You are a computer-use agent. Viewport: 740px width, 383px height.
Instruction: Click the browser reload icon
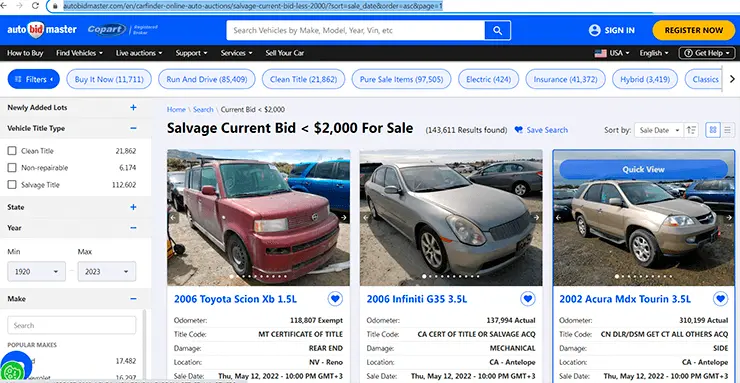pyautogui.click(x=35, y=5)
